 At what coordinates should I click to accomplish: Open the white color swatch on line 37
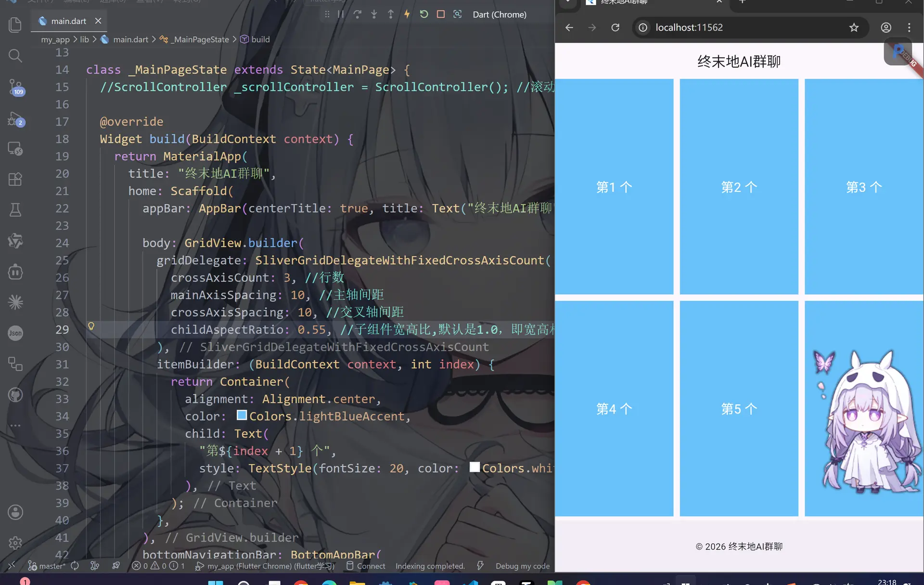click(475, 467)
